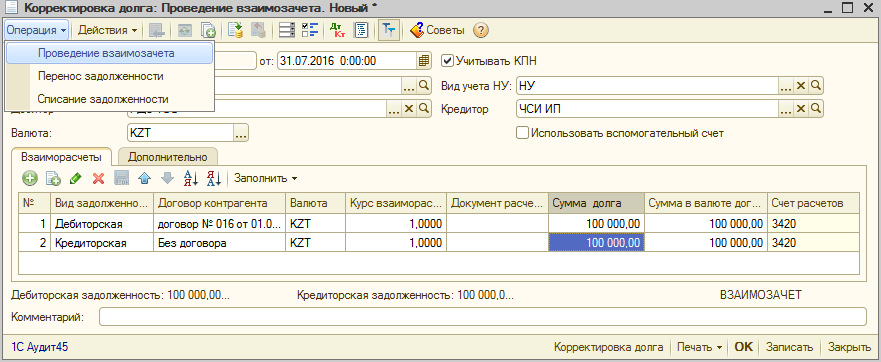
Task: Copy row using the document-plus icon
Action: click(x=53, y=179)
